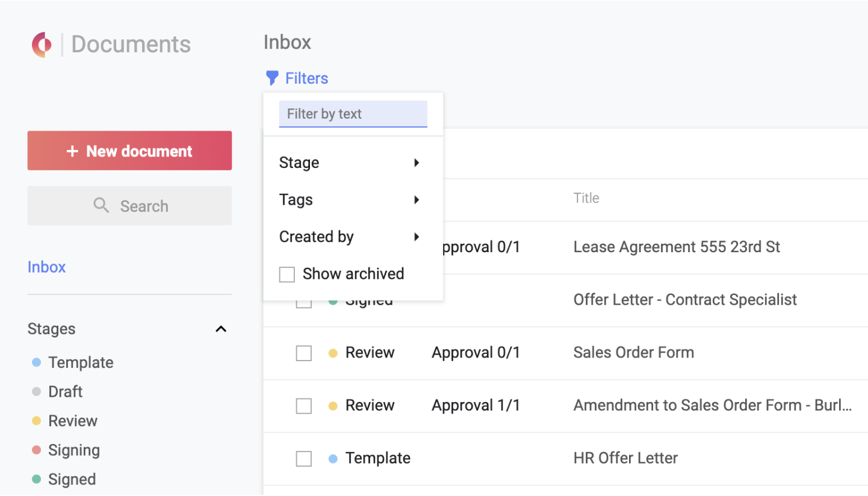Click the Title column header

click(586, 198)
